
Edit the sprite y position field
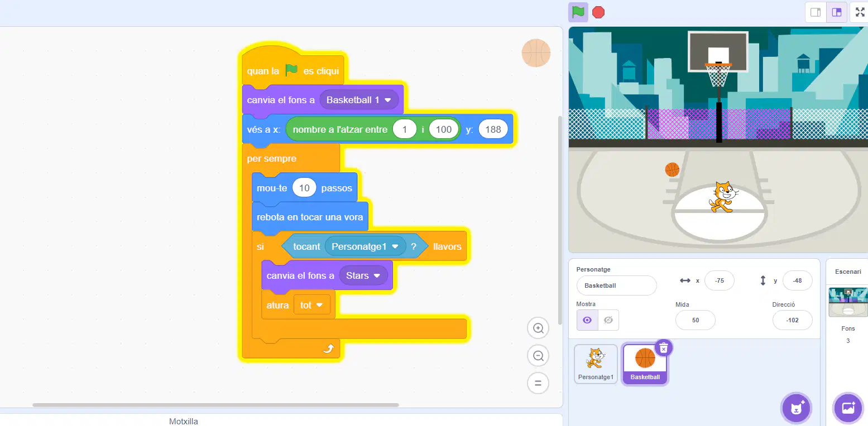click(x=798, y=280)
